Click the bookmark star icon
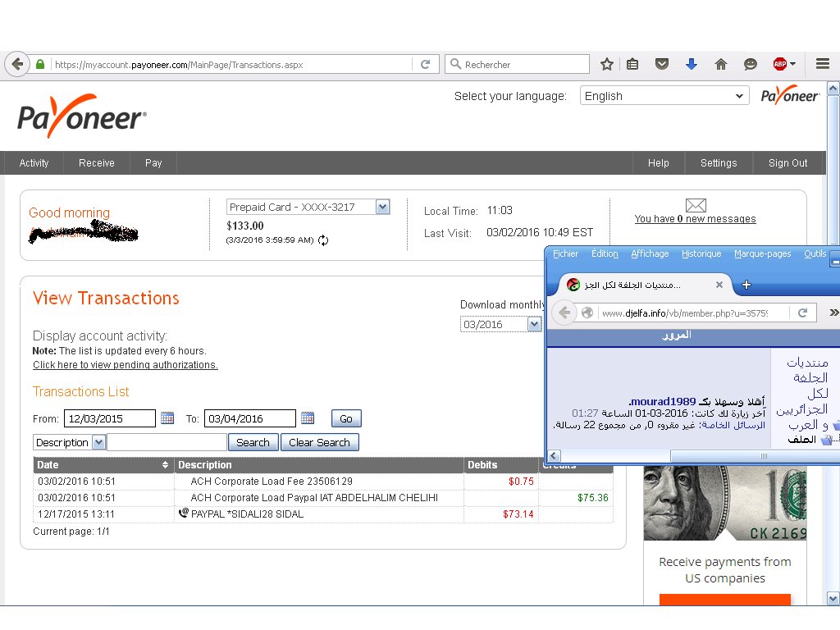 (x=606, y=64)
